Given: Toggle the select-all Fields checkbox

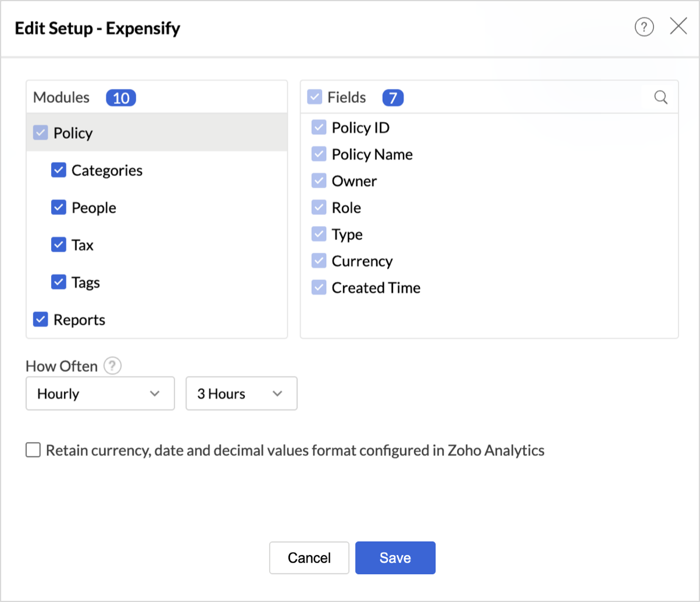Looking at the screenshot, I should (x=315, y=97).
